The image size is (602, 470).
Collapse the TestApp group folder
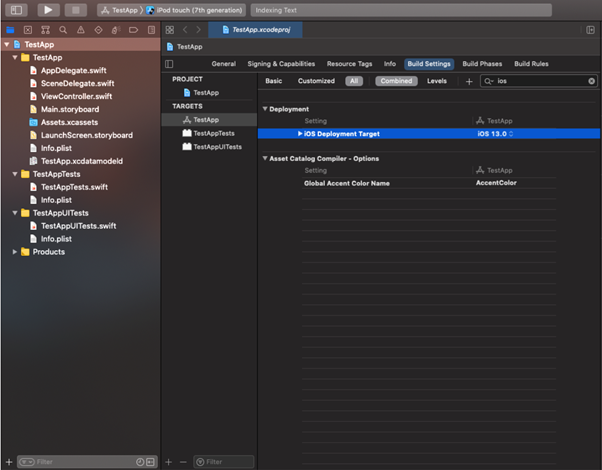click(x=15, y=58)
